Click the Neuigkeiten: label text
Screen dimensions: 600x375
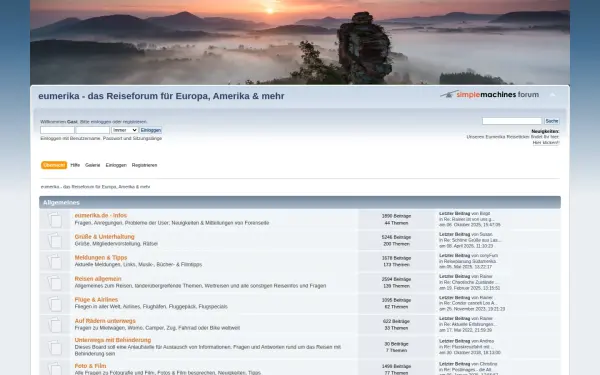(545, 131)
